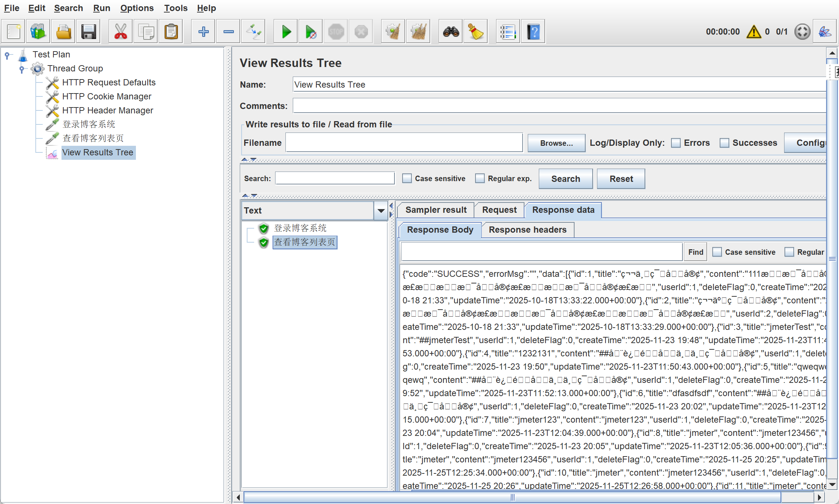
Task: Enable the Errors checkbox
Action: click(676, 143)
